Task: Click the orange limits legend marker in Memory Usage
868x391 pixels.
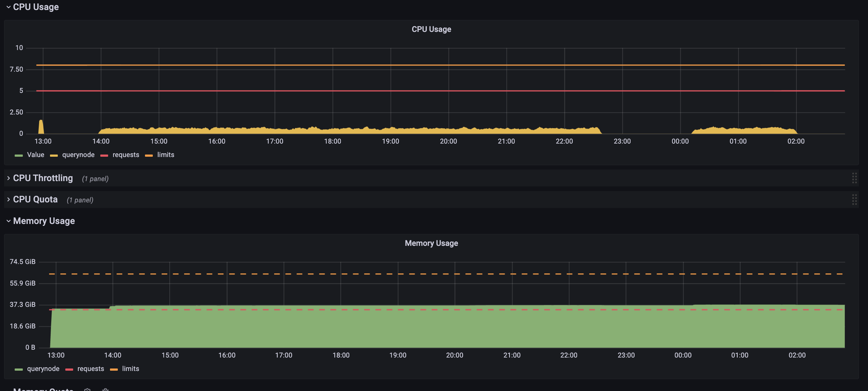Action: 114,369
